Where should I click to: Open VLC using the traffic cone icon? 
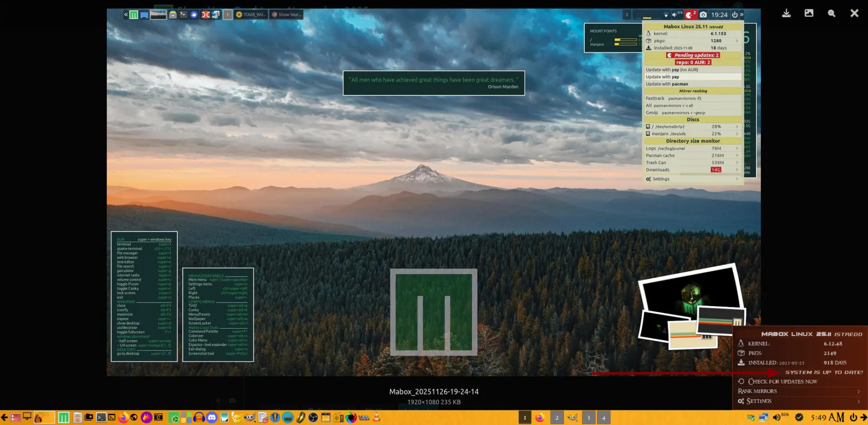click(377, 418)
